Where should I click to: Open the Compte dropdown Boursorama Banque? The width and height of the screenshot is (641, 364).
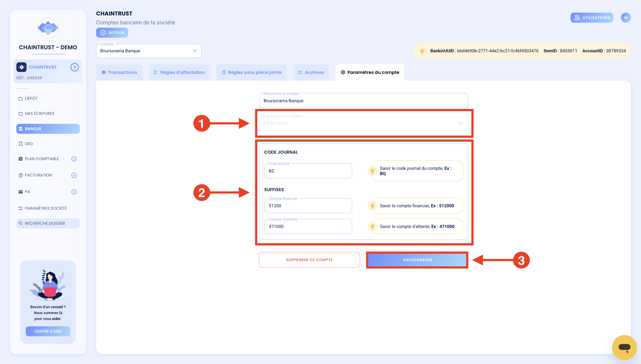click(148, 51)
